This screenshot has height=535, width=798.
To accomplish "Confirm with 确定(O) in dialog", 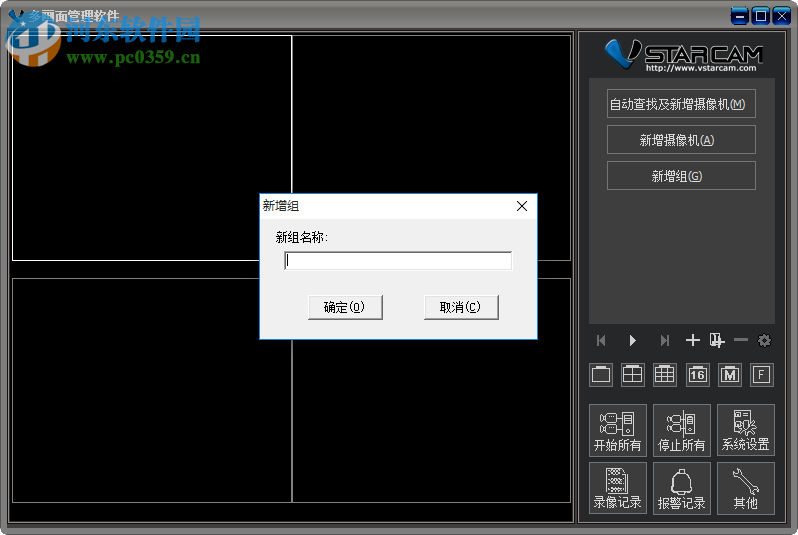I will click(x=345, y=307).
